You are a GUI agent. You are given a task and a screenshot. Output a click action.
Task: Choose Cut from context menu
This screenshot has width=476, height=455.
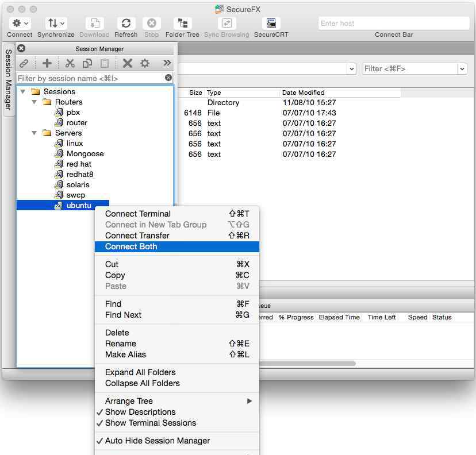177,264
